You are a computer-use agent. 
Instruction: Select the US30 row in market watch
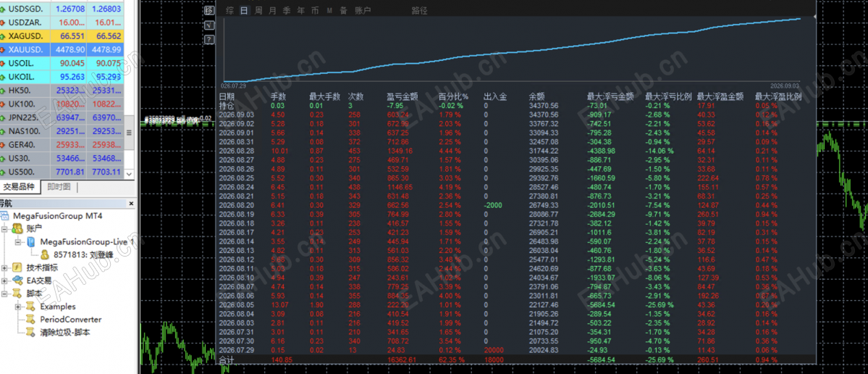tap(62, 159)
